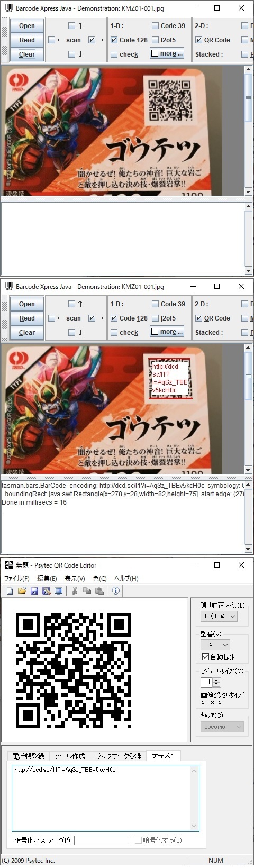This screenshot has height=868, width=254.
Task: Click the copy icon in Psytec toolbar
Action: click(x=87, y=591)
